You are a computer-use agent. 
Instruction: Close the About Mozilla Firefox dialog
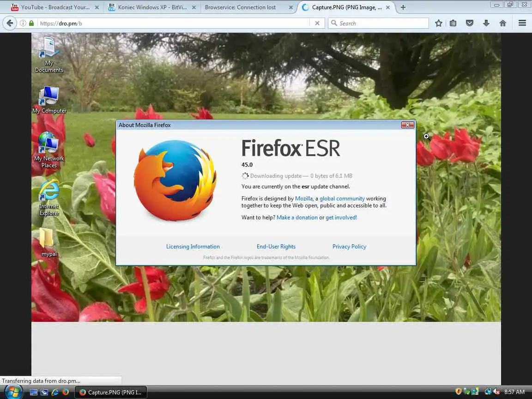click(407, 125)
